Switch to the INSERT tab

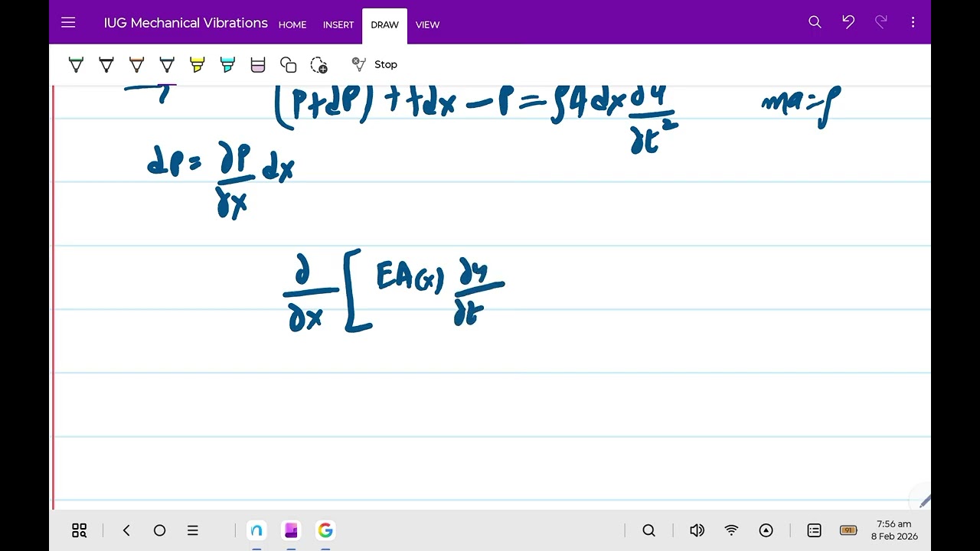(x=338, y=24)
